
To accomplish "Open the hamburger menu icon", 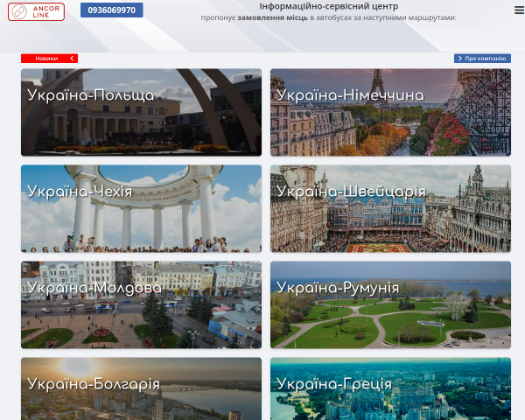I will 519,10.
